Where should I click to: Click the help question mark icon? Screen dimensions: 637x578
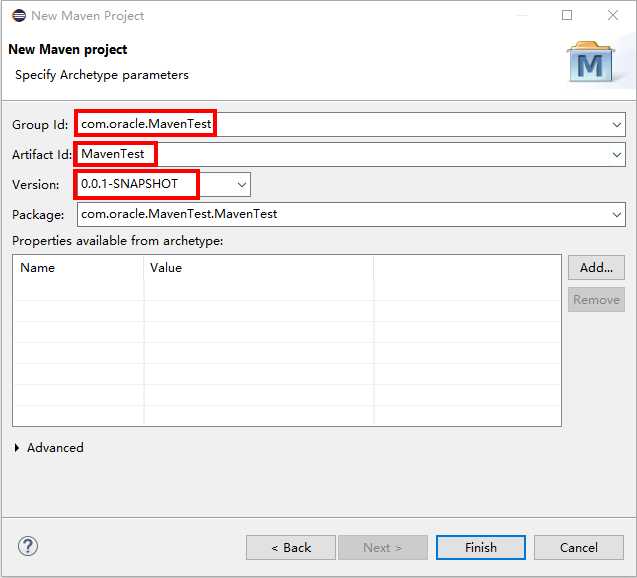(x=28, y=546)
